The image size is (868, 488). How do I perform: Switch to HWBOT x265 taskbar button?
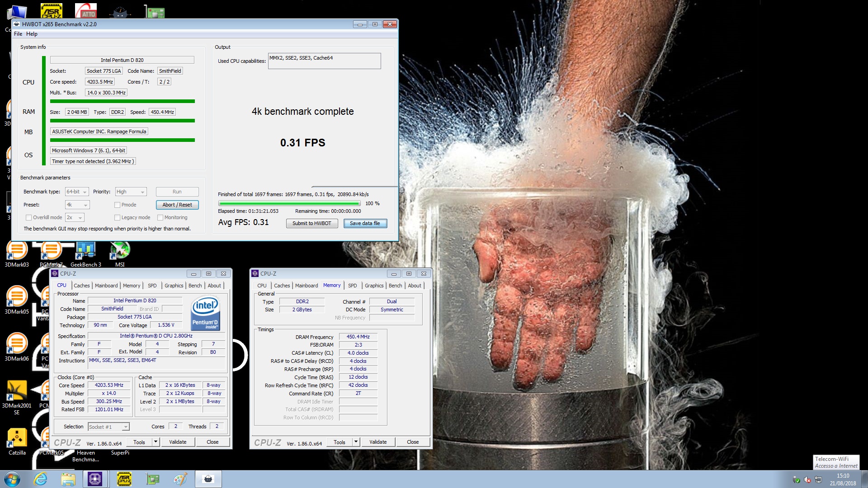pyautogui.click(x=208, y=479)
